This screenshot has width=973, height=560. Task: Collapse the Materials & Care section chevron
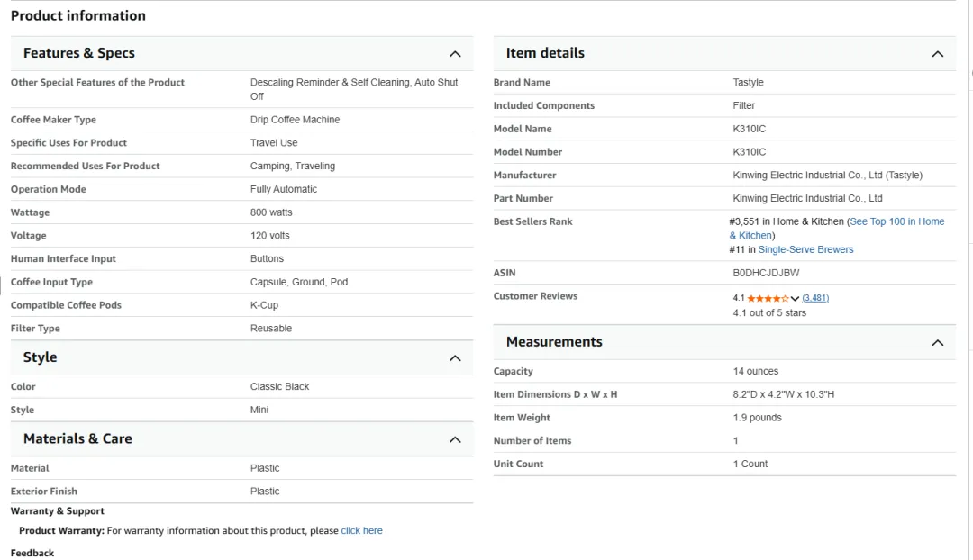tap(455, 439)
